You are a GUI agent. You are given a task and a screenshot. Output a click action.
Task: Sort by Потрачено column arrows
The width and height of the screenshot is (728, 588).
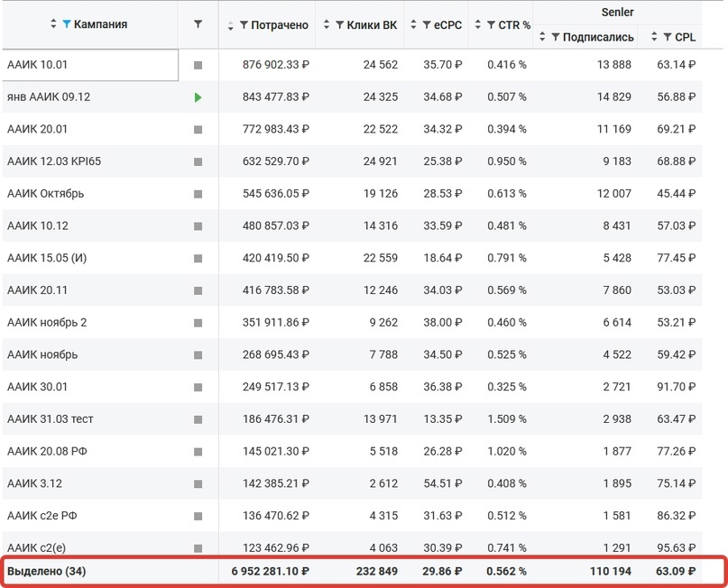[231, 25]
